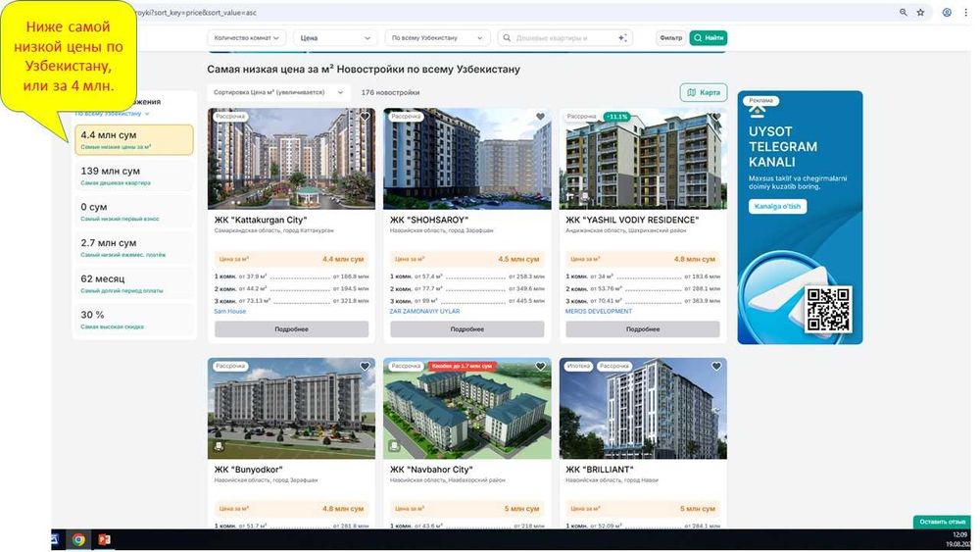The height and width of the screenshot is (552, 980).
Task: Expand the sidebar По всему Узбекистану selector
Action: pos(113,114)
